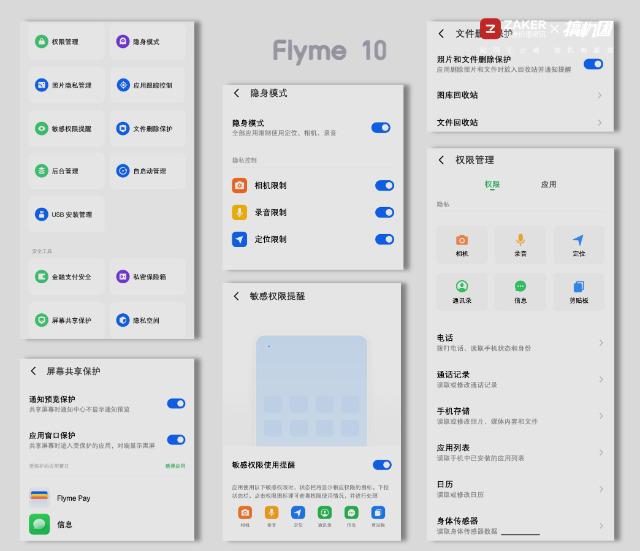
Task: Switch to the 权限 tab
Action: pyautogui.click(x=492, y=184)
